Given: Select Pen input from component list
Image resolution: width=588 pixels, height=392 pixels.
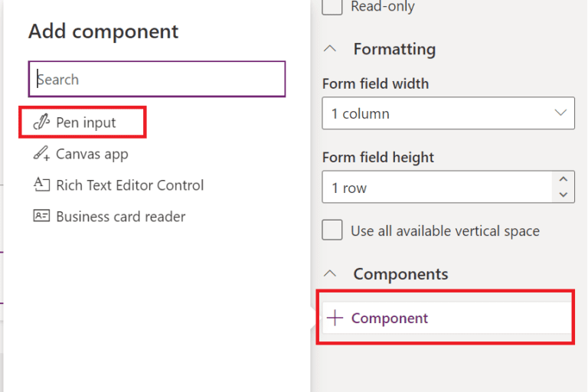Looking at the screenshot, I should (86, 122).
